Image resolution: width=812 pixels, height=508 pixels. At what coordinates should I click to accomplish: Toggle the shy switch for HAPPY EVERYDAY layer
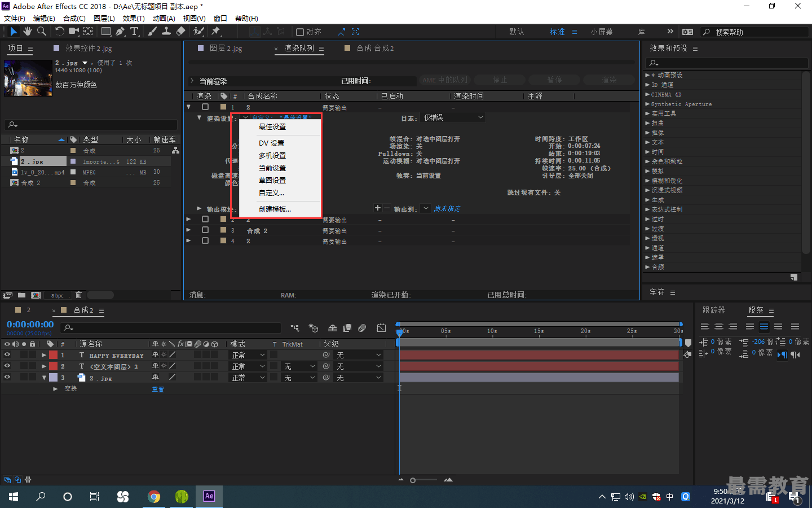coord(155,355)
